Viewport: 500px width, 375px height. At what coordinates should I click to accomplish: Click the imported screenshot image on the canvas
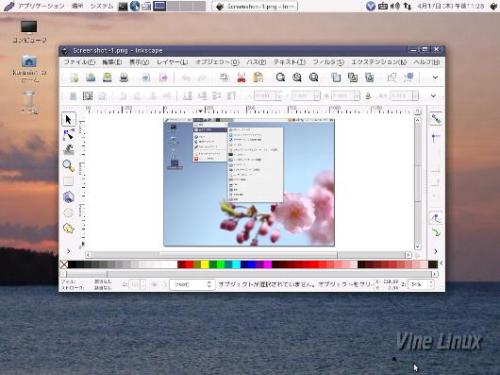(249, 182)
